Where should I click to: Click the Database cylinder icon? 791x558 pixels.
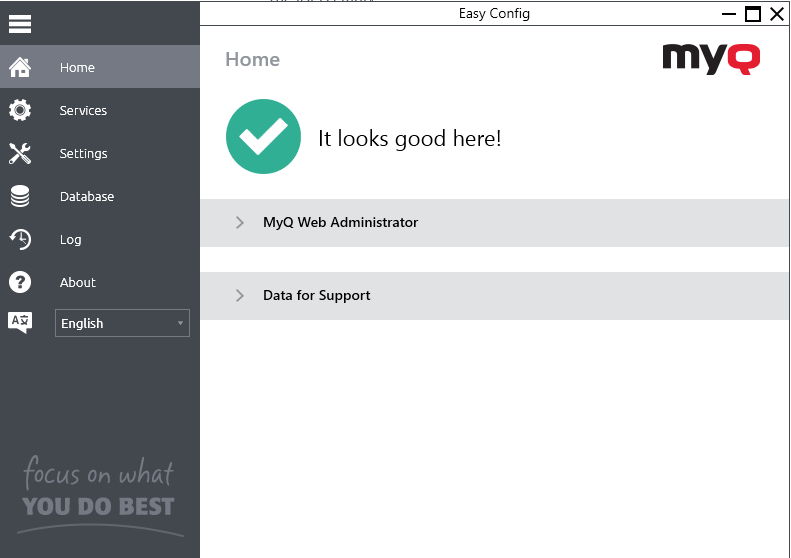[x=20, y=197]
